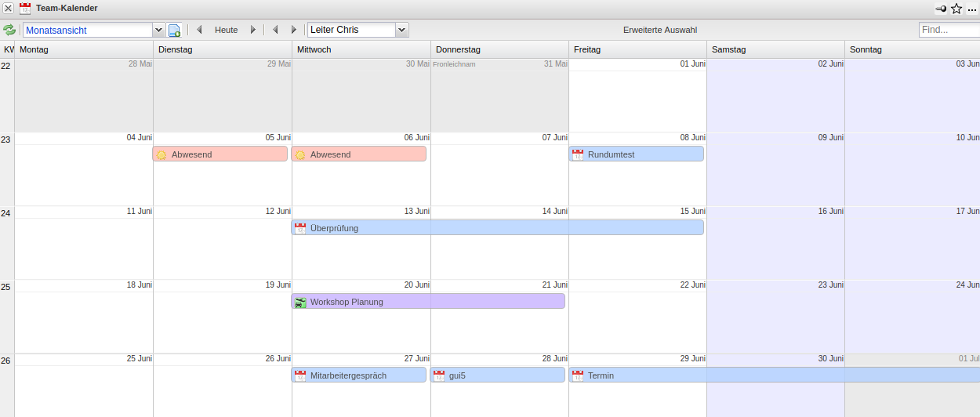
Task: Select day 26 Juni date label
Action: coord(278,358)
